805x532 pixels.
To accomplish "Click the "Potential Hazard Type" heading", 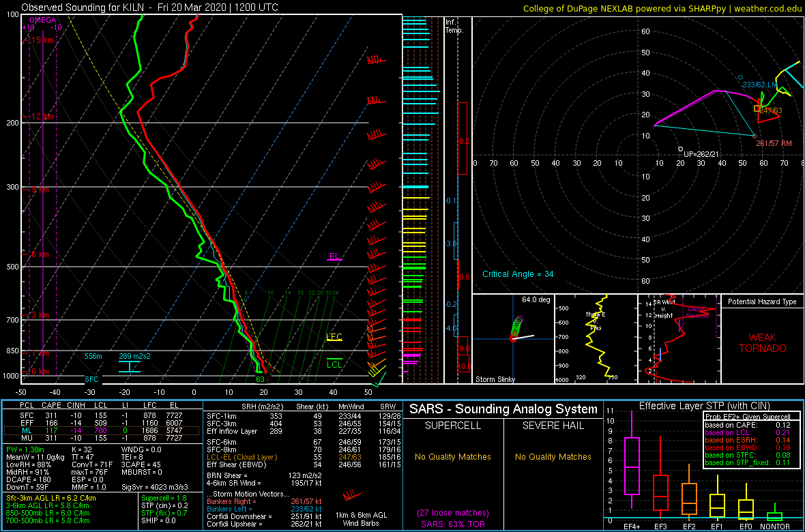I will pos(762,301).
